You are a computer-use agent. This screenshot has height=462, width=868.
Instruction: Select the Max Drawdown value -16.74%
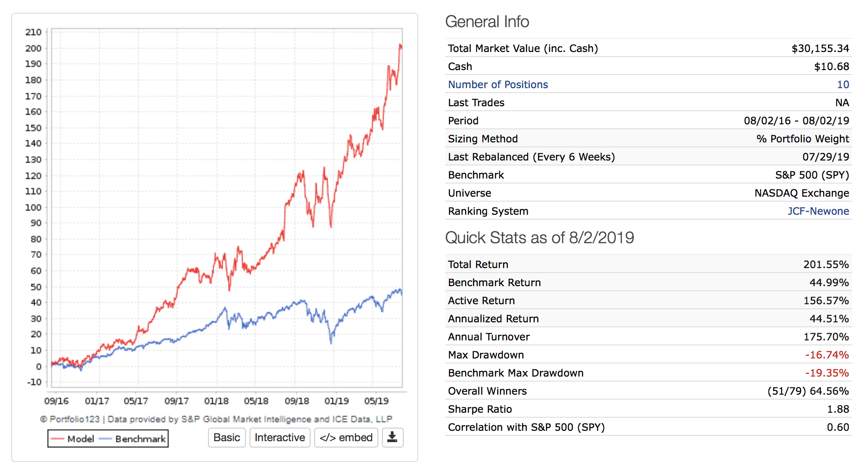827,355
